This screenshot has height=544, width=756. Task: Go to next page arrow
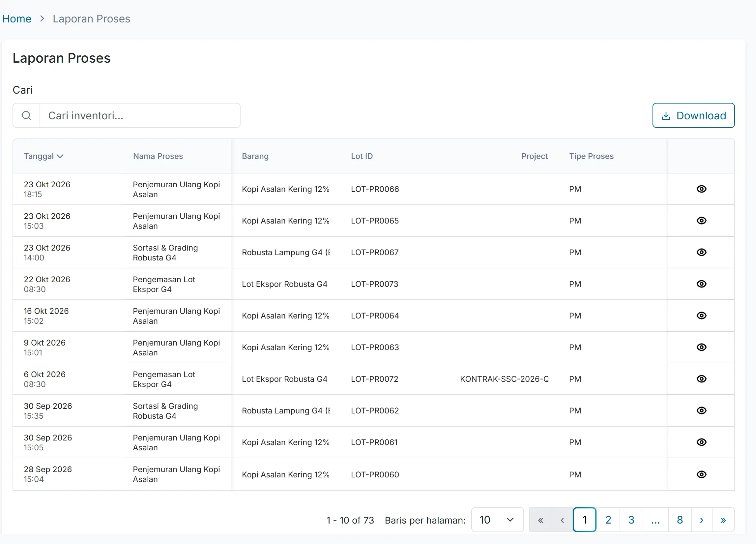click(x=701, y=520)
